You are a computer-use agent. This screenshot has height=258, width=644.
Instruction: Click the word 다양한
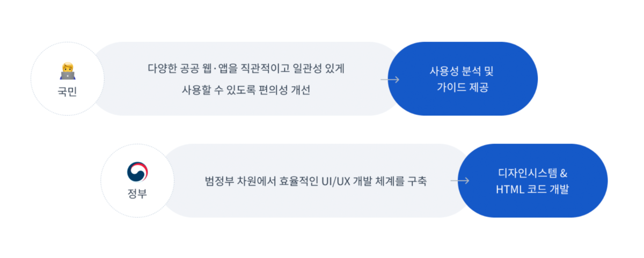click(161, 69)
